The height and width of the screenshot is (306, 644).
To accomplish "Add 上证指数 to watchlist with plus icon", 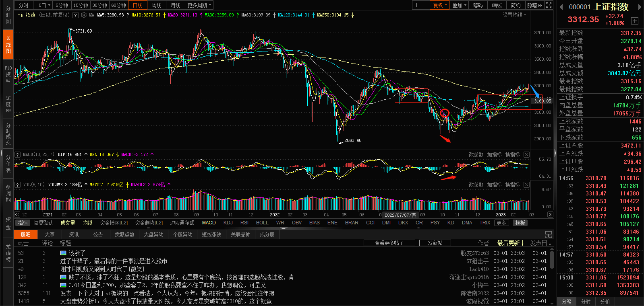I will pos(635,21).
